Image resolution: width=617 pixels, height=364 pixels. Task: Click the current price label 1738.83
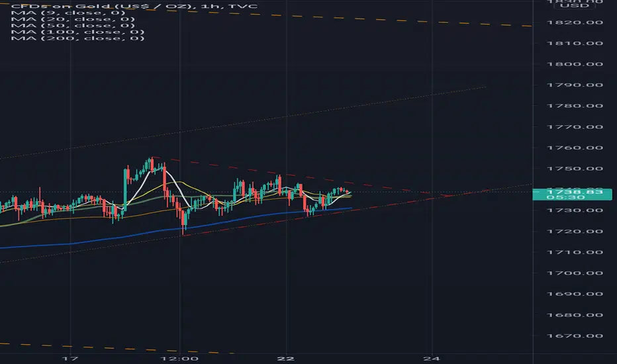[572, 195]
